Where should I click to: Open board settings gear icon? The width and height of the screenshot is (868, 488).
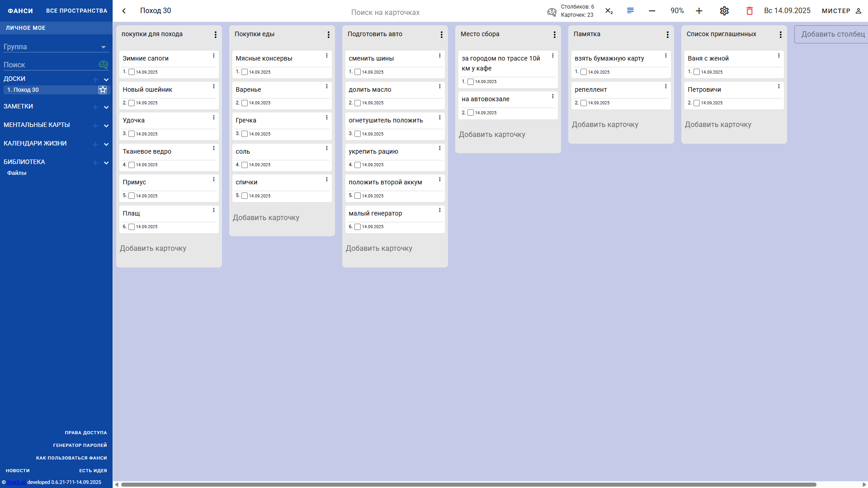click(724, 11)
